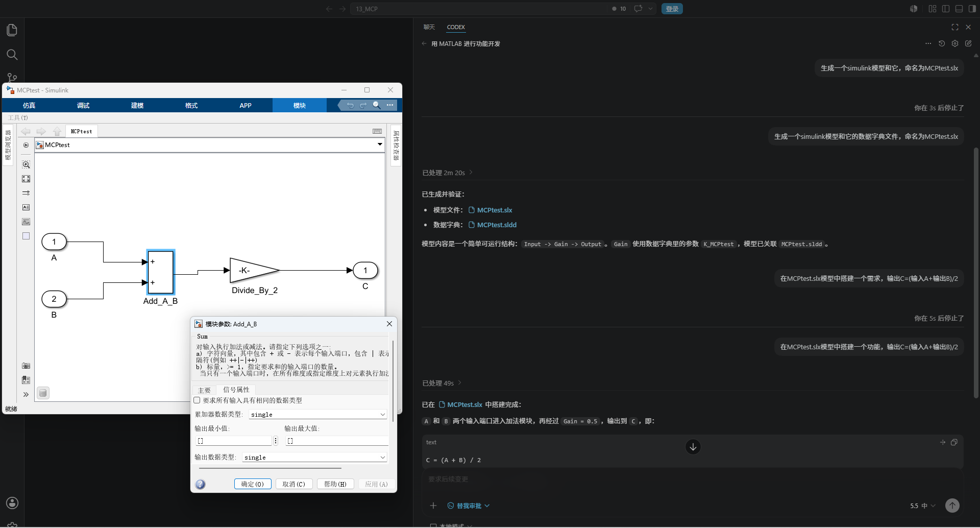
Task: Open the MCPtest breadcrumb path dropdown arrow
Action: click(380, 145)
